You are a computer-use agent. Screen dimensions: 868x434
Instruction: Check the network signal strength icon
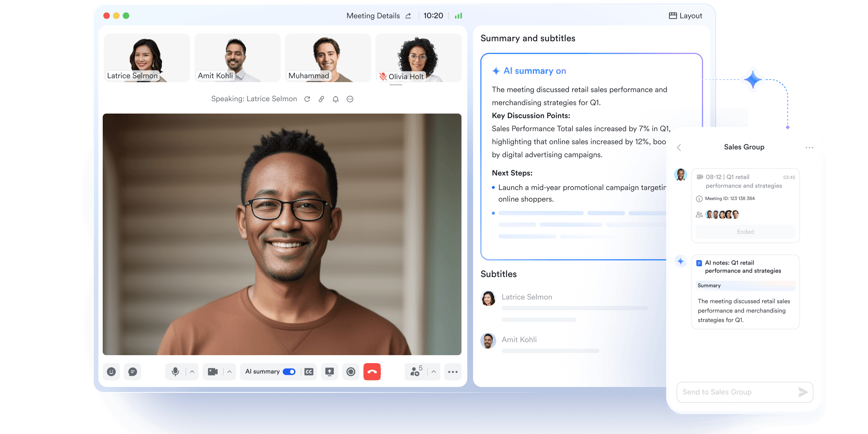[x=459, y=16]
